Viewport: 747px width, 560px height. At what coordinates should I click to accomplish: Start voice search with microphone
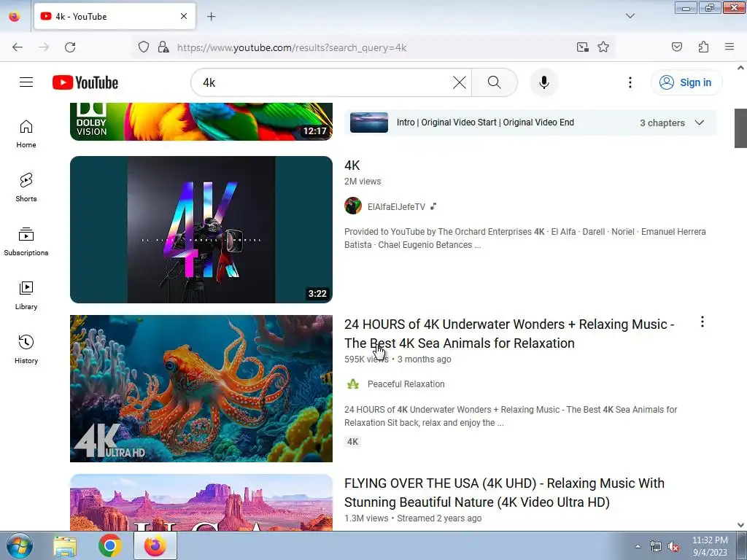[x=543, y=82]
